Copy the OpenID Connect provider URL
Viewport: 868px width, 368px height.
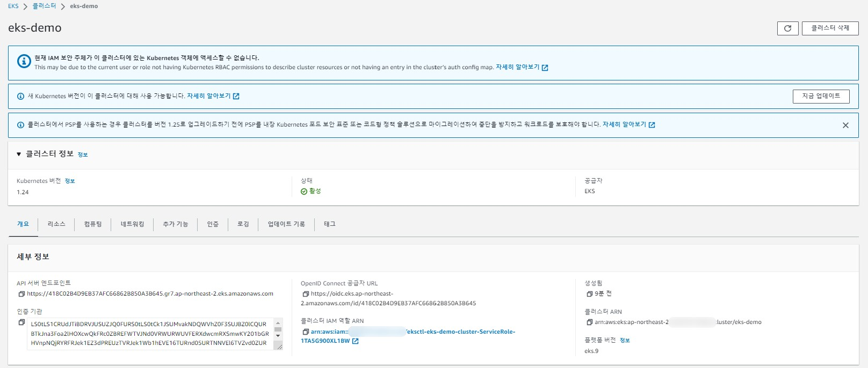(x=306, y=294)
